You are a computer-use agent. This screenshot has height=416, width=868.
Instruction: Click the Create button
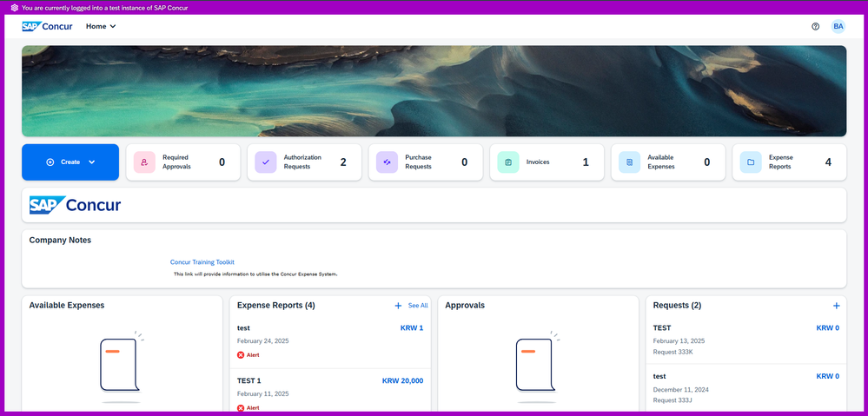pos(70,162)
